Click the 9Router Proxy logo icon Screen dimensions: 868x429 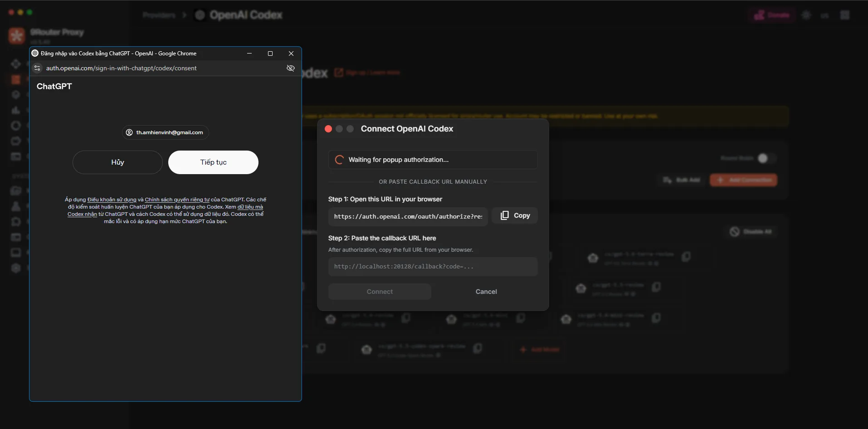click(x=17, y=36)
